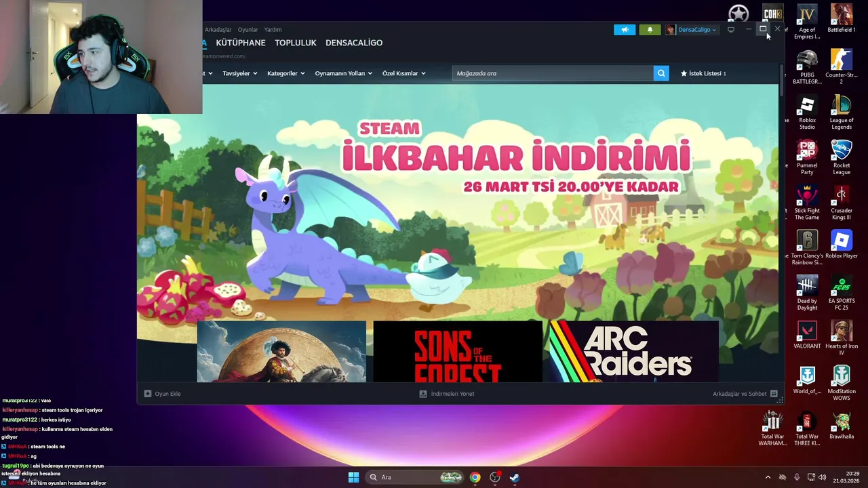Click the Steam announcements megaphone icon
This screenshot has height=488, width=868.
click(x=625, y=30)
